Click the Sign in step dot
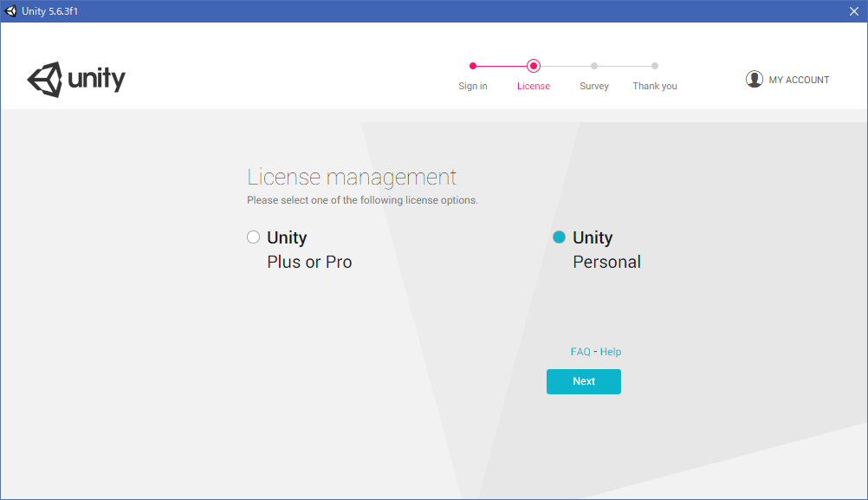Viewport: 868px width, 500px height. point(473,66)
